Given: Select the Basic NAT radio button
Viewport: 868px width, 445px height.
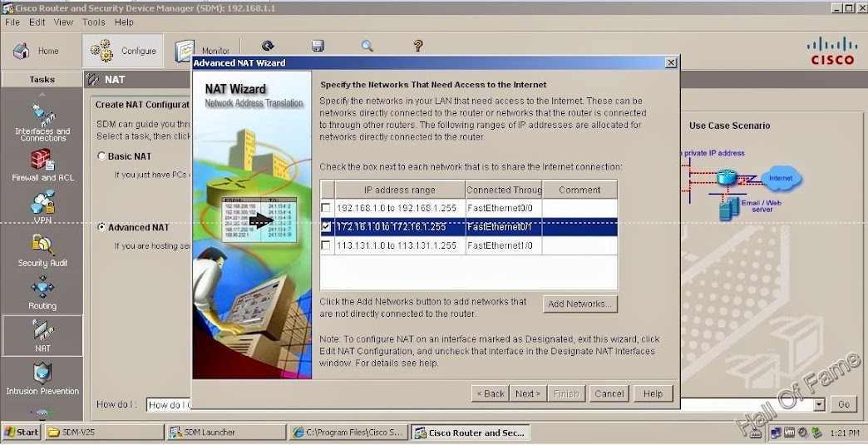Looking at the screenshot, I should 101,156.
